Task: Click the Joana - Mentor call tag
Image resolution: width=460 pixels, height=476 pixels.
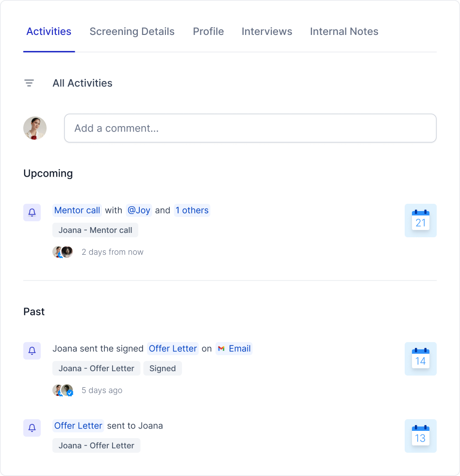Action: [95, 230]
